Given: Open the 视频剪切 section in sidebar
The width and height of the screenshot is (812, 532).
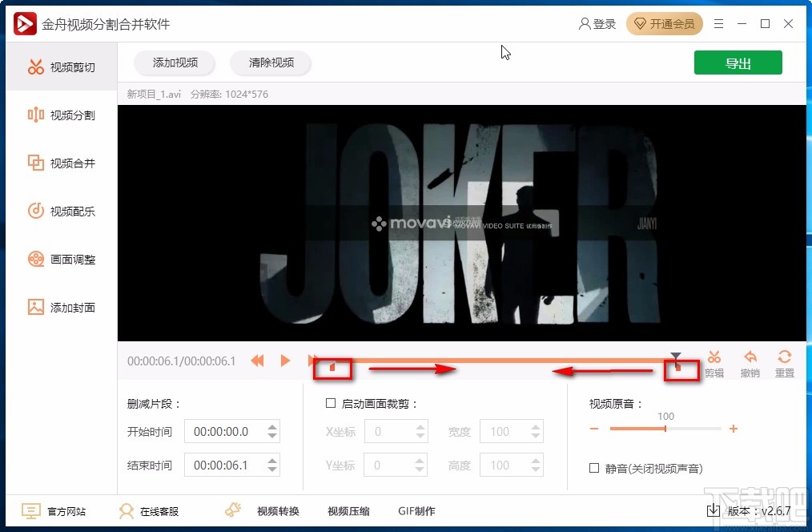Looking at the screenshot, I should point(62,66).
